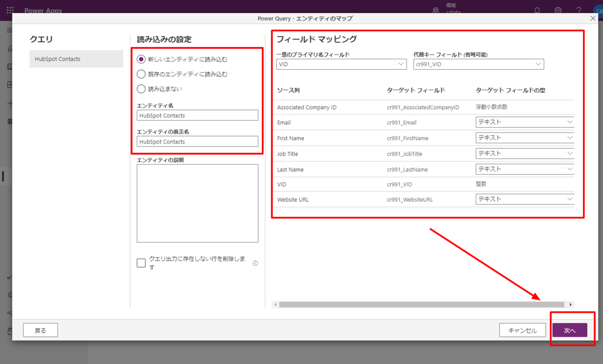Click the cr991_Email target field
This screenshot has width=603, height=364.
tap(401, 123)
